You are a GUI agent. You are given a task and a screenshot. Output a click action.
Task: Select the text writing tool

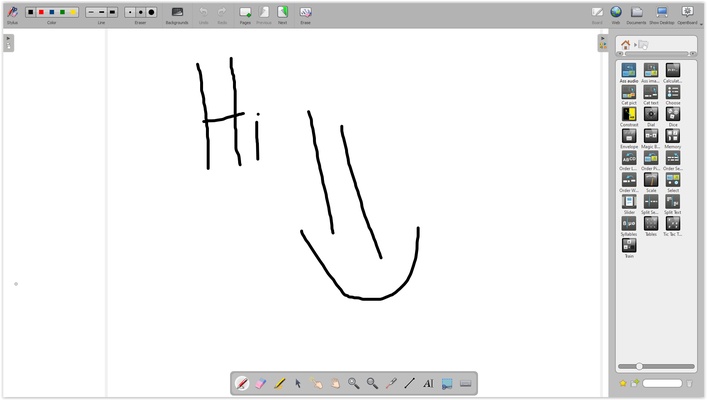(x=428, y=383)
